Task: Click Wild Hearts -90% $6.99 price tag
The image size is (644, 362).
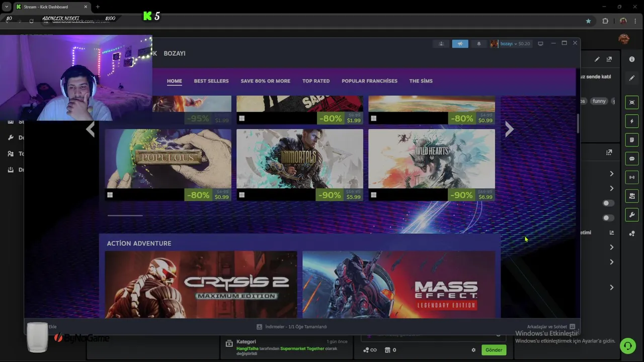Action: point(471,195)
